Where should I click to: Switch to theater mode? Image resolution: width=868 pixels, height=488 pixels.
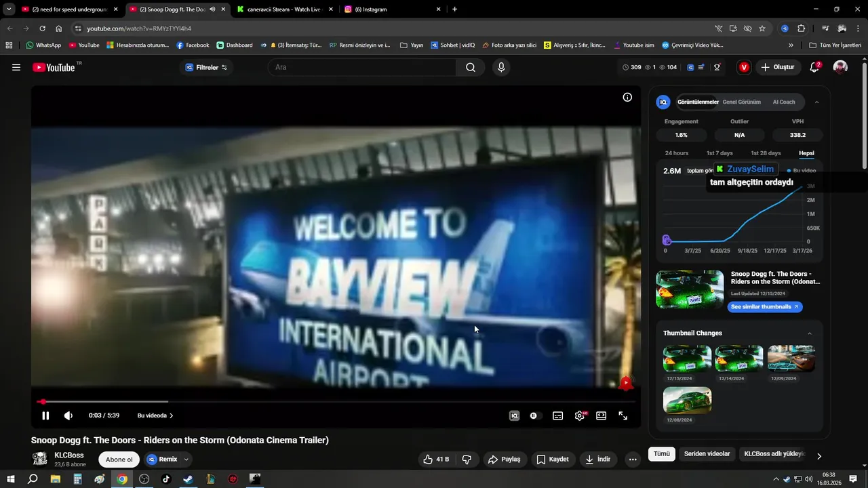(601, 415)
